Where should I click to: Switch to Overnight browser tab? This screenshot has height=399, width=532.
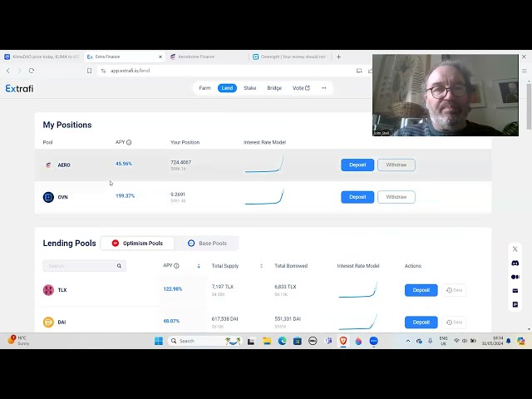coord(290,57)
